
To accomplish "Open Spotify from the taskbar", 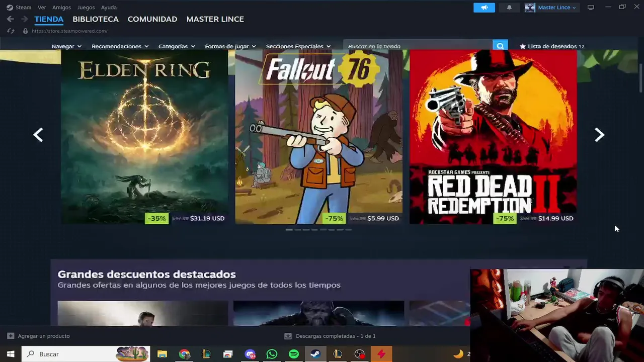I will pyautogui.click(x=294, y=354).
